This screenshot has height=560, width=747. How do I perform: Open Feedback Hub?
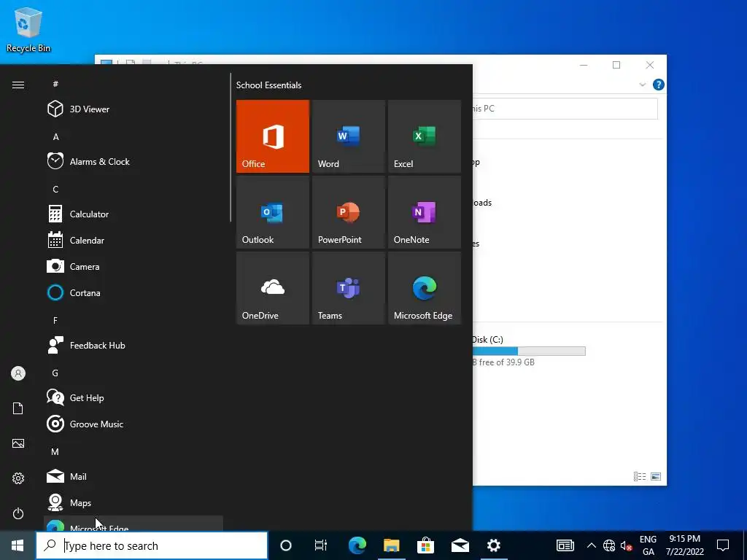[x=133, y=345]
